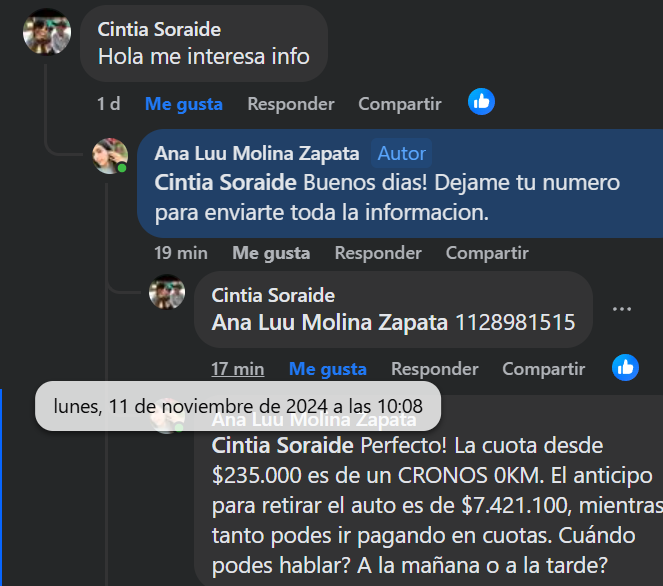Click the '17 min' timestamp link
The image size is (663, 586).
click(x=238, y=369)
